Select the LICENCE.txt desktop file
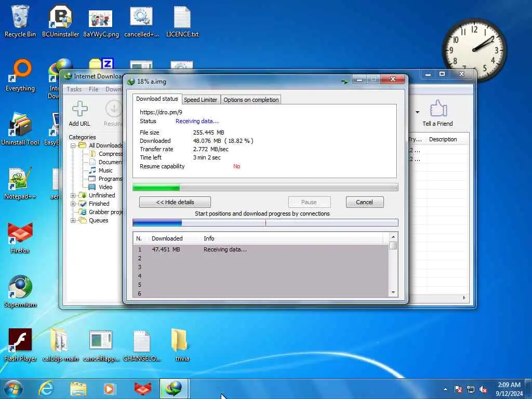 182,20
